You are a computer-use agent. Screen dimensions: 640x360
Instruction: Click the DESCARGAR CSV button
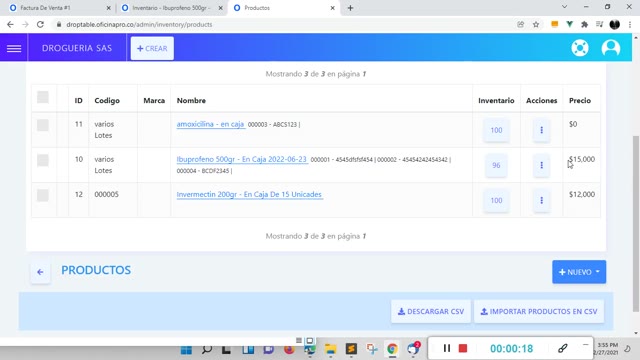pos(431,311)
